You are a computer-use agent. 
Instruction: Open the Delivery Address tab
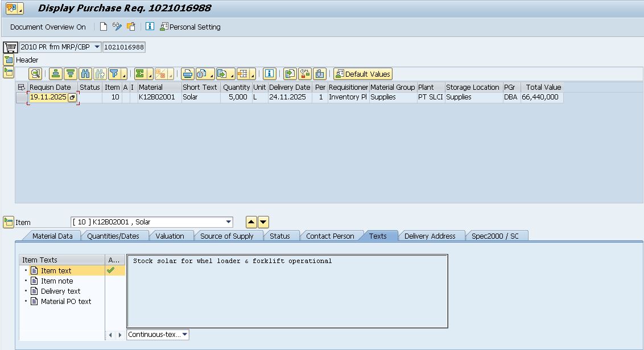pyautogui.click(x=430, y=236)
